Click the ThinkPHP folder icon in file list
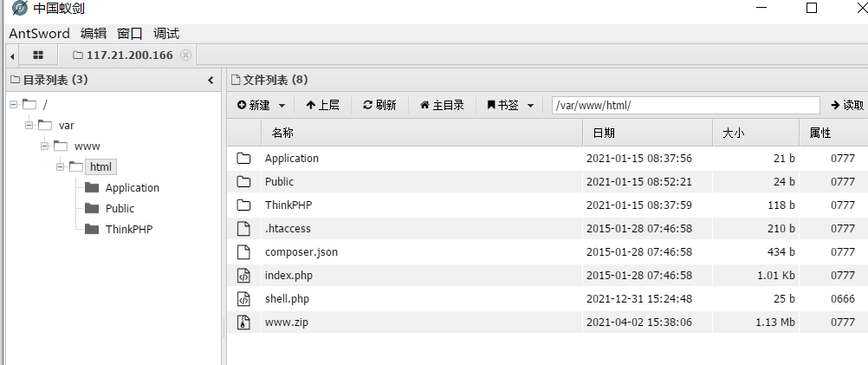The image size is (868, 365). coord(243,205)
